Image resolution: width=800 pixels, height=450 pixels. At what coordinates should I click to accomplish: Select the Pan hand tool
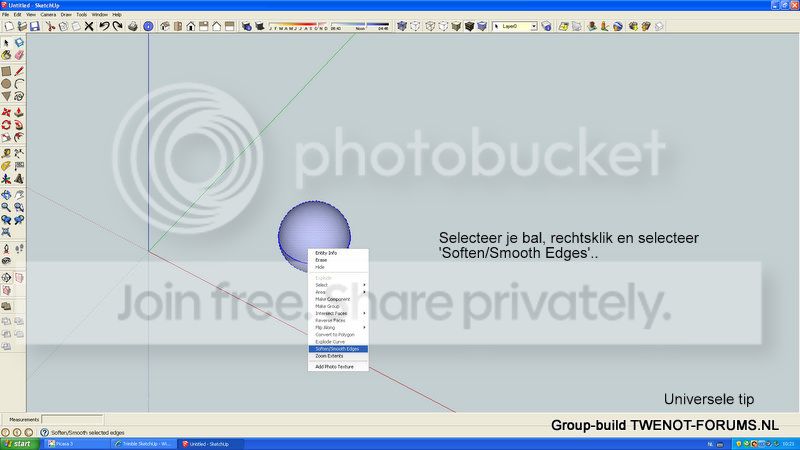[19, 194]
